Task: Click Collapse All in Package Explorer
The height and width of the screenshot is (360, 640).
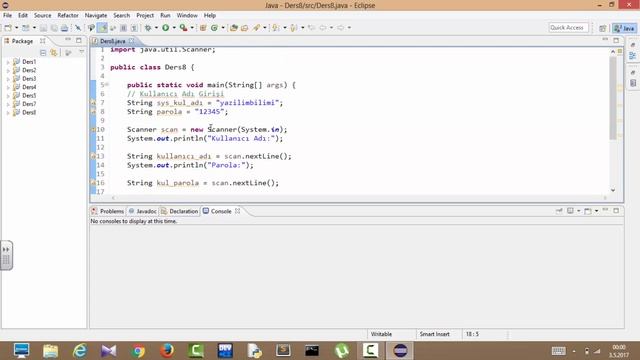Action: click(43, 53)
